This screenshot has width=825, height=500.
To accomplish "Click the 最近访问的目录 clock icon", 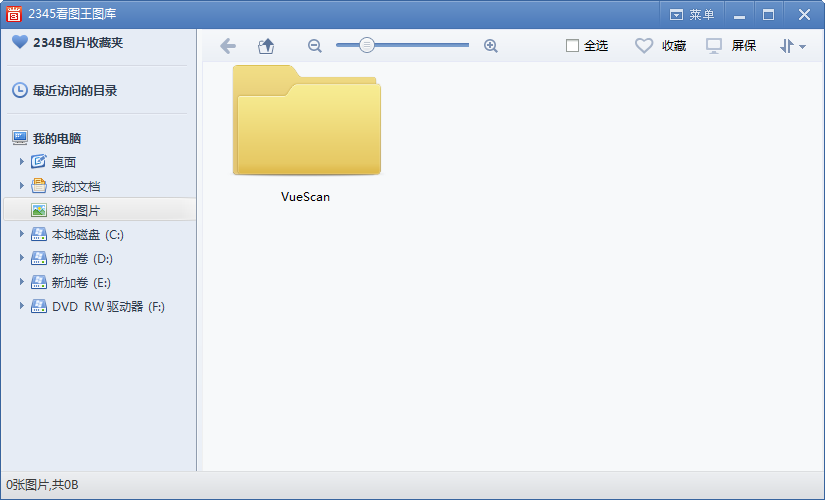I will coord(19,90).
